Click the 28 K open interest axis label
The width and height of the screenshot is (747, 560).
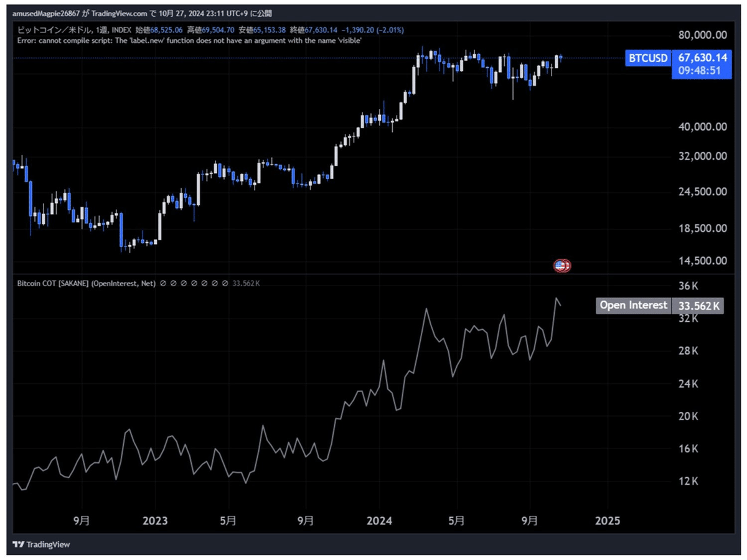(x=688, y=352)
